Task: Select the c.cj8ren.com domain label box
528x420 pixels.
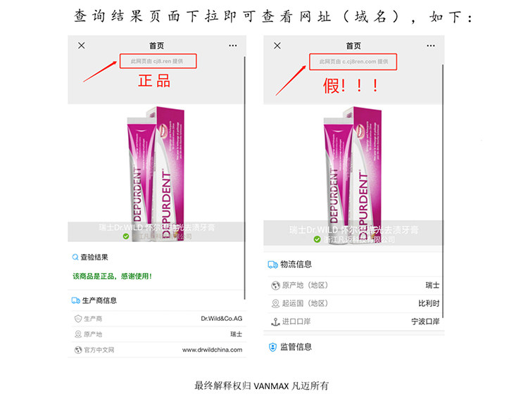Action: [353, 62]
